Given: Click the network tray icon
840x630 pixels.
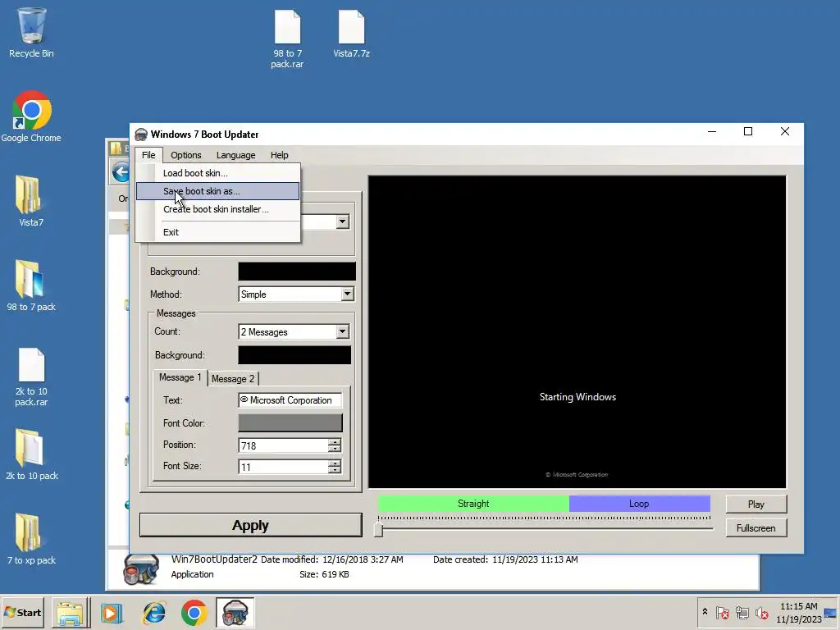Looking at the screenshot, I should 742,612.
